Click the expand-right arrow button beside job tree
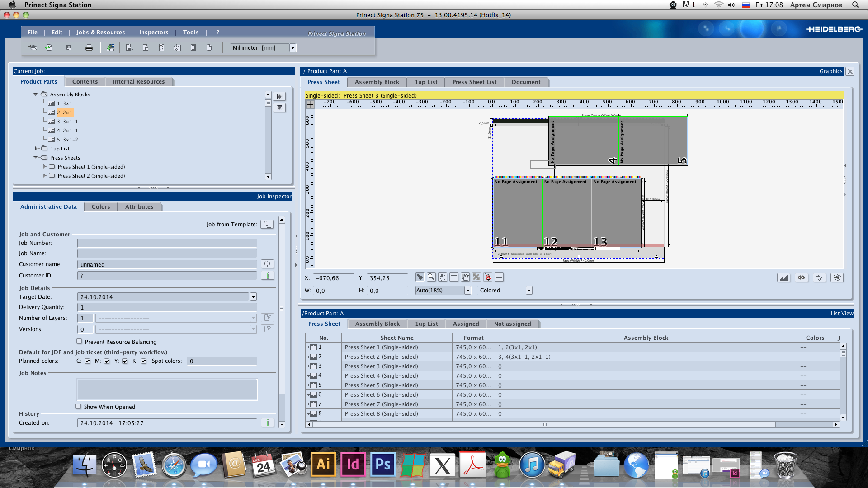Image resolution: width=868 pixels, height=488 pixels. click(279, 96)
